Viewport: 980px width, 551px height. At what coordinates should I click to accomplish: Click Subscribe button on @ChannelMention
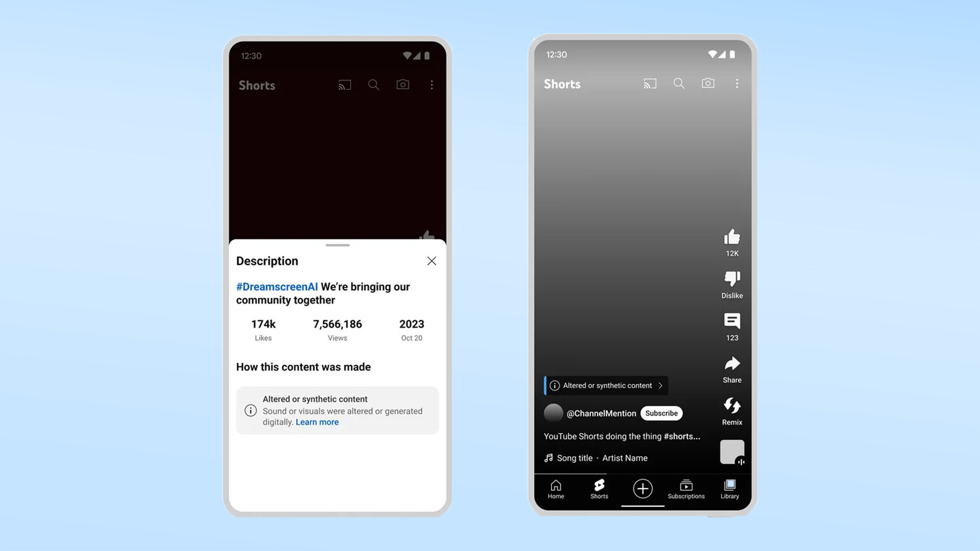pyautogui.click(x=661, y=413)
